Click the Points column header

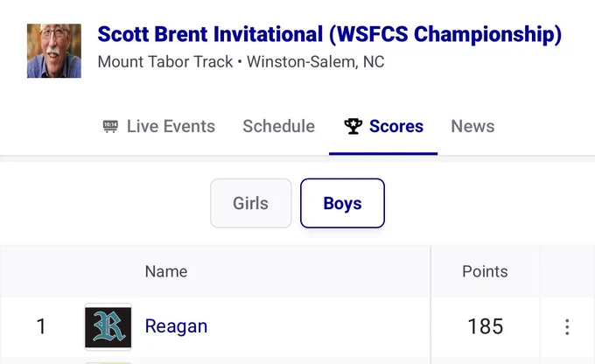click(x=485, y=271)
